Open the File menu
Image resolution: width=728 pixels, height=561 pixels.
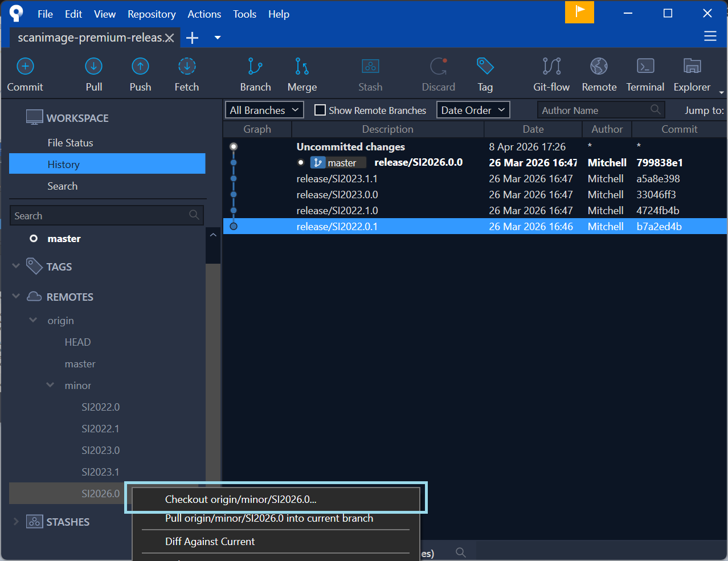(45, 14)
